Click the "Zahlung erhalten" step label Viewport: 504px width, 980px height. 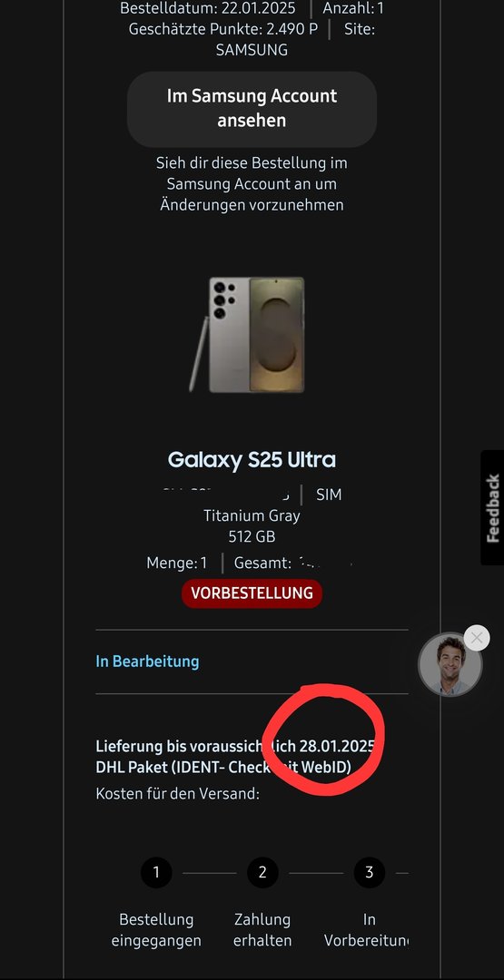[x=262, y=930]
